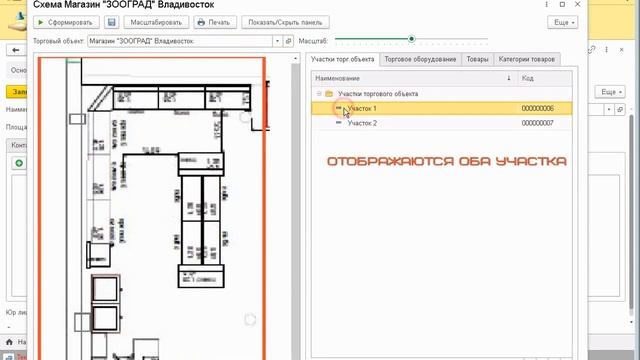Screen dimensions: 640x360
Task: Click the link icon in the background window header
Action: tap(592, 50)
